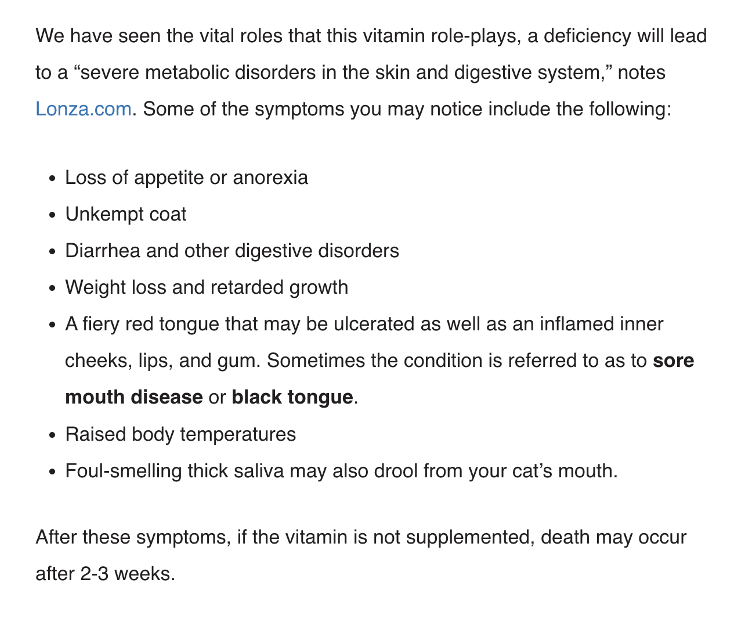Click the bullet 'Loss of appetite or anorexia'
734x620 pixels.
[186, 178]
